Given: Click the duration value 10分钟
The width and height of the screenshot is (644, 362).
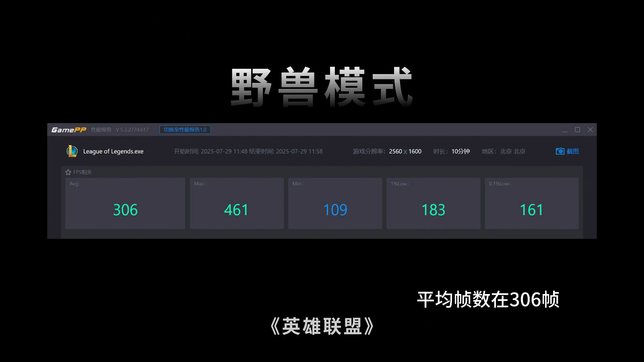Looking at the screenshot, I should coord(461,152).
